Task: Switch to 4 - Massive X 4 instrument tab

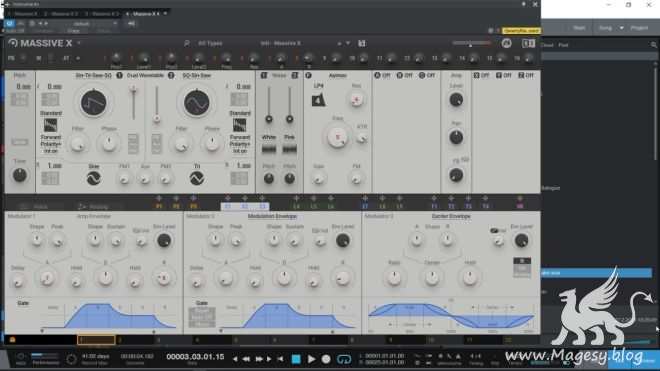Action: click(144, 13)
